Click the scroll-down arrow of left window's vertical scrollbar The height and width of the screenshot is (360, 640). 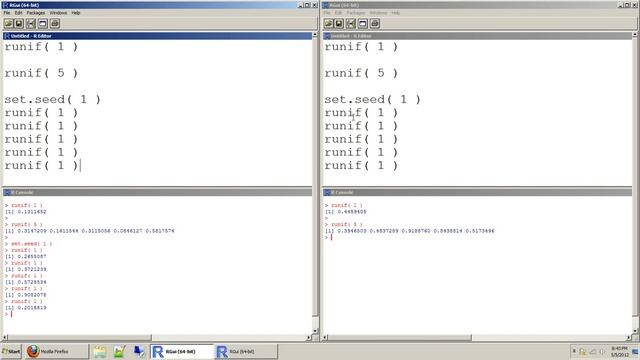pyautogui.click(x=315, y=331)
